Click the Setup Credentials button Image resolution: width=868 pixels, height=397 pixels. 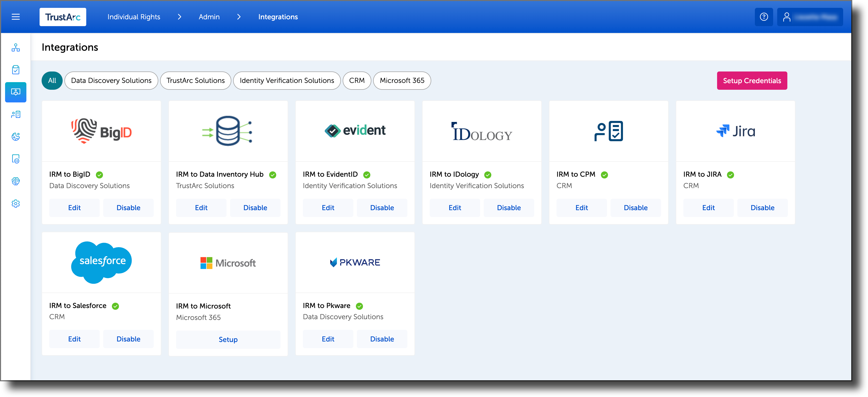[752, 80]
